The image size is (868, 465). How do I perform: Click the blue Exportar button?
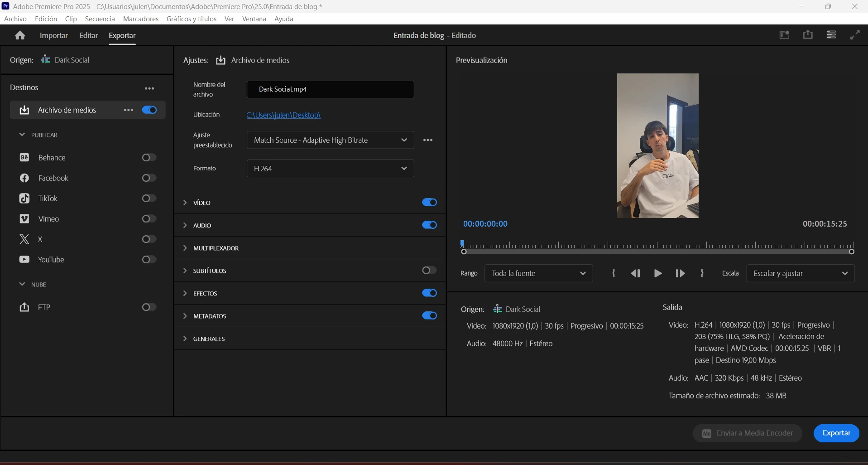coord(836,433)
